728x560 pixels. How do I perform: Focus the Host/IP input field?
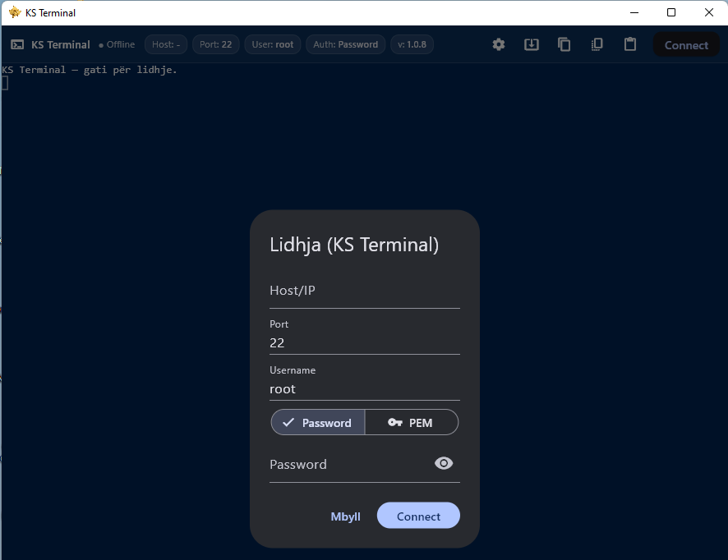[364, 293]
